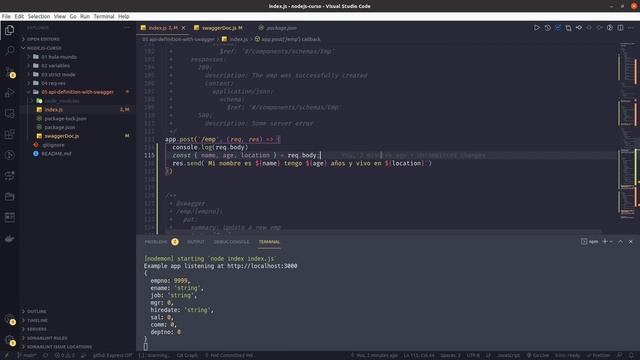Open the npm terminal selector
This screenshot has height=360, width=640.
click(589, 242)
